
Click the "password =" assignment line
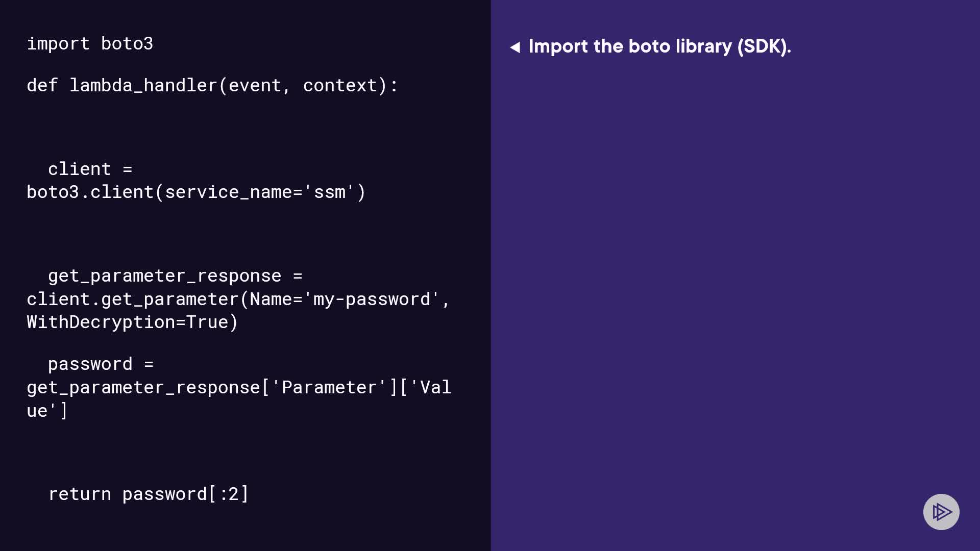tap(101, 364)
